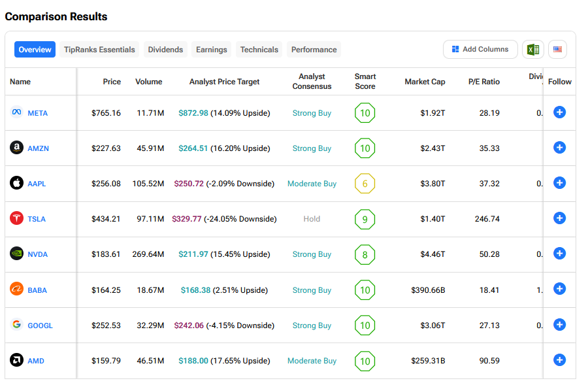Follow GOOGL with the plus icon
This screenshot has width=588, height=385.
tap(559, 325)
